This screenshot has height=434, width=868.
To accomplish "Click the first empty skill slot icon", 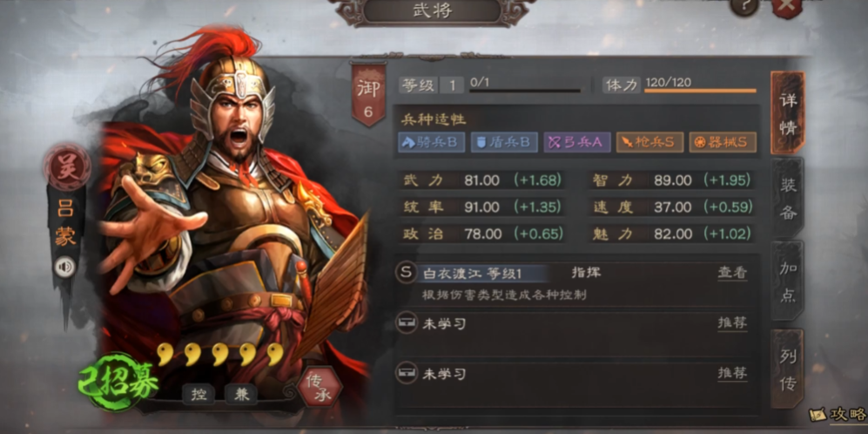I will click(407, 322).
